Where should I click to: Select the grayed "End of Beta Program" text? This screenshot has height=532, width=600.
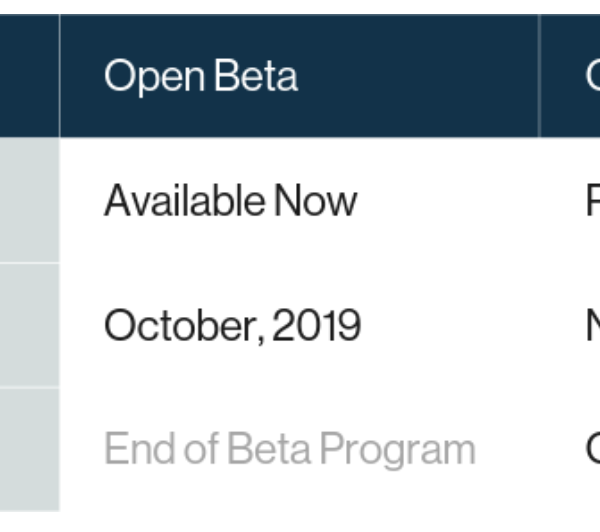[x=289, y=449]
